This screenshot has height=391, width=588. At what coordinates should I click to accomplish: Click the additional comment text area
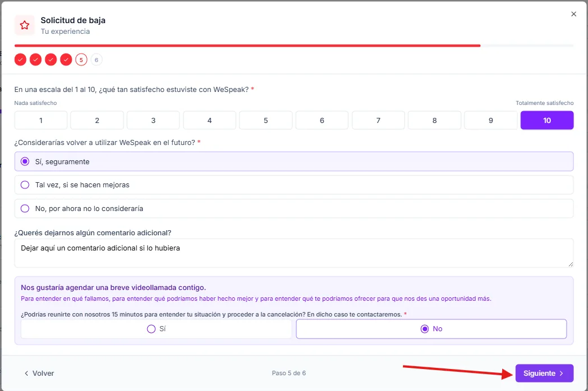point(294,253)
